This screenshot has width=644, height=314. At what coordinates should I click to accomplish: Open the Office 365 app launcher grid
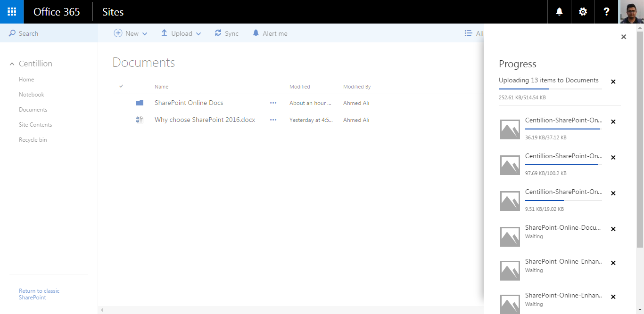[x=12, y=12]
